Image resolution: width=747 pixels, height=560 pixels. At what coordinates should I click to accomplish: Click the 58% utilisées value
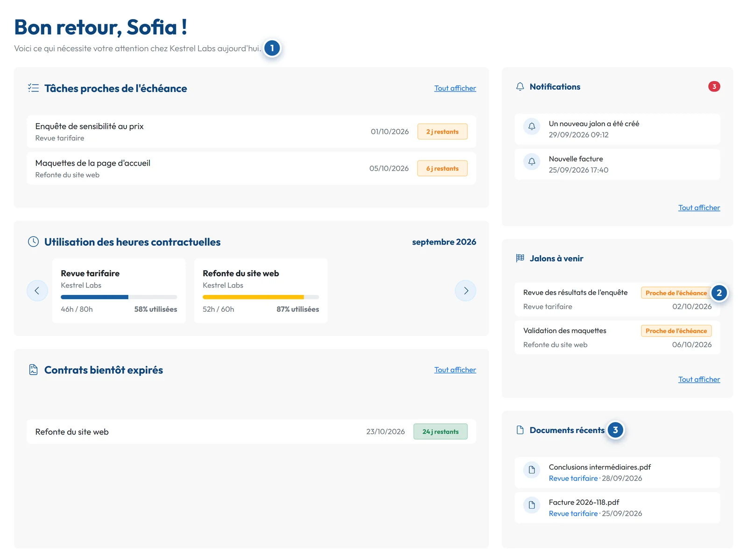point(156,309)
